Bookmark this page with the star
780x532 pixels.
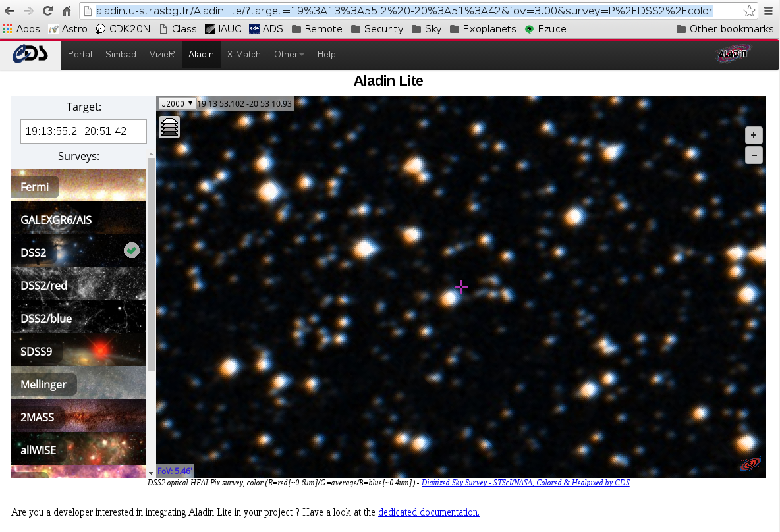pos(749,11)
